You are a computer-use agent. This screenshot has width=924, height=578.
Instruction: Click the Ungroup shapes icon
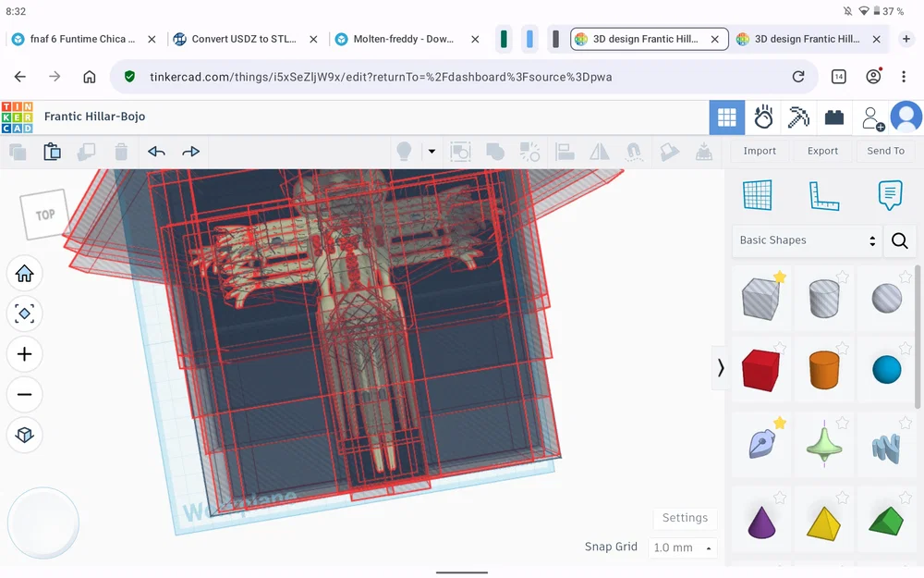tap(495, 152)
